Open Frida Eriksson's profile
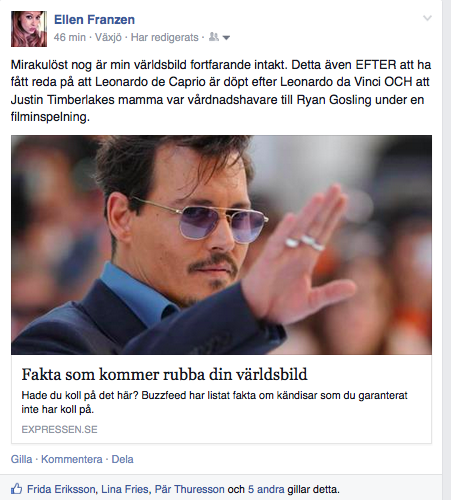 point(61,489)
